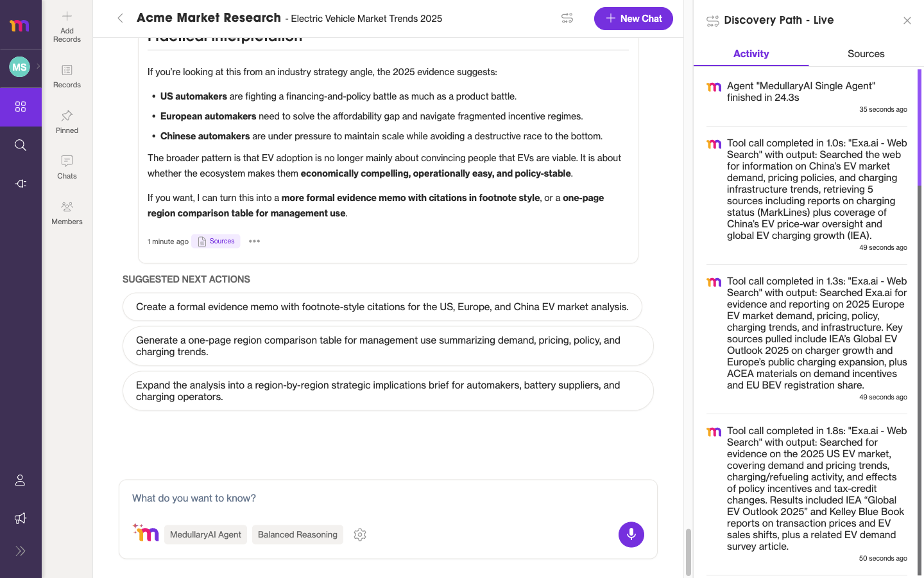The height and width of the screenshot is (578, 924).
Task: Close the Discovery Path panel
Action: pyautogui.click(x=907, y=21)
